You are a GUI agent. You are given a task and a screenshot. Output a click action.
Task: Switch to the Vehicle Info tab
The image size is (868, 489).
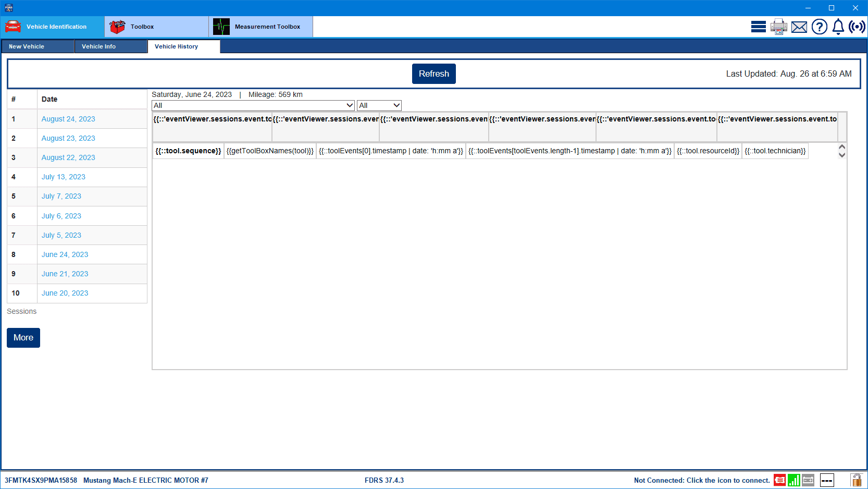coord(110,46)
